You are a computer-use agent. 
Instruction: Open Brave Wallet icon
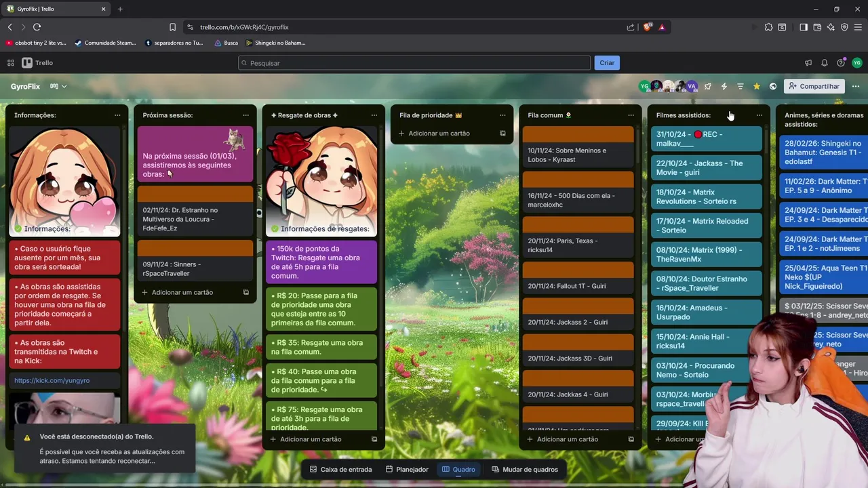817,27
